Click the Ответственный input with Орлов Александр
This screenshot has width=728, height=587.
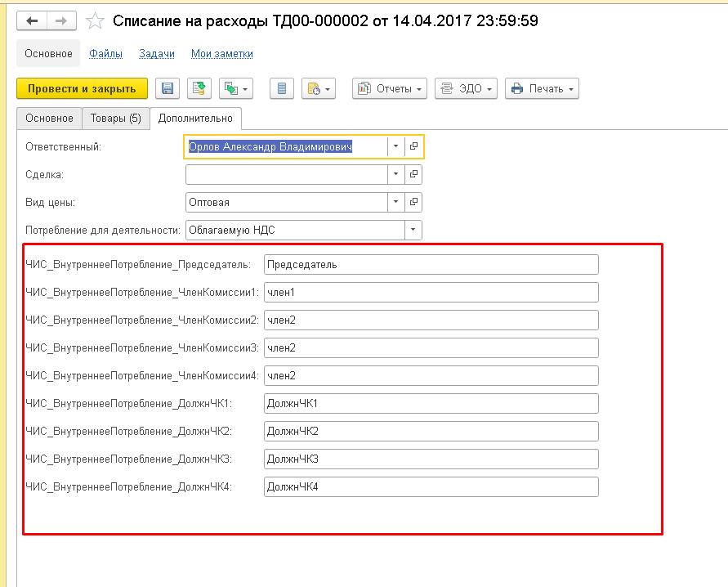coord(287,146)
